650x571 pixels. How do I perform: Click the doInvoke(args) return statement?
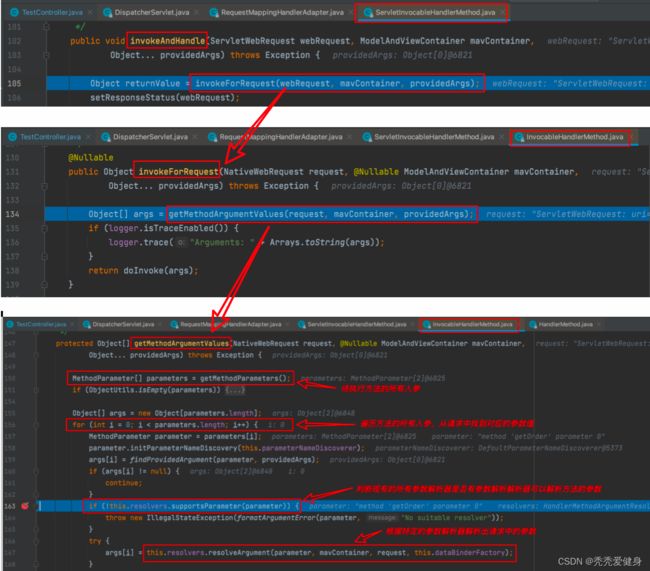143,270
